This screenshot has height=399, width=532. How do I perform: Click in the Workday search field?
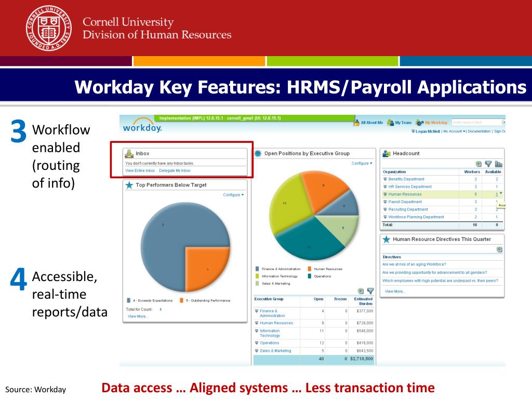click(476, 122)
